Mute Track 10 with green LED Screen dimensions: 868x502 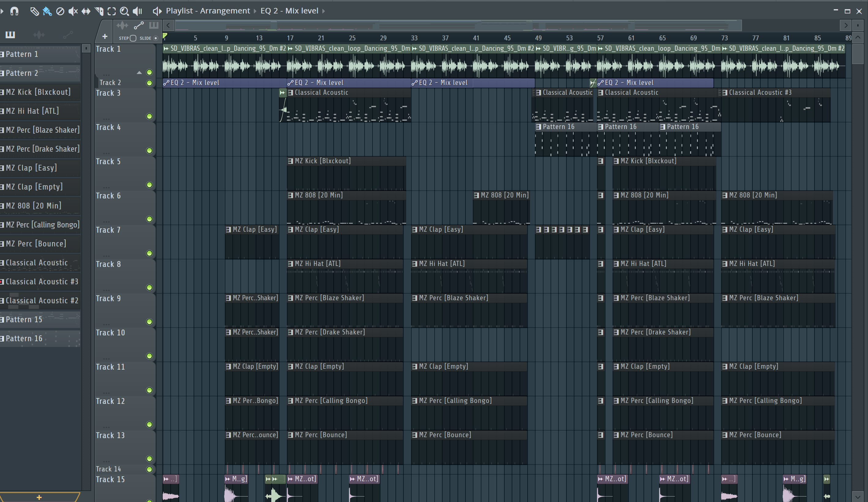tap(150, 356)
